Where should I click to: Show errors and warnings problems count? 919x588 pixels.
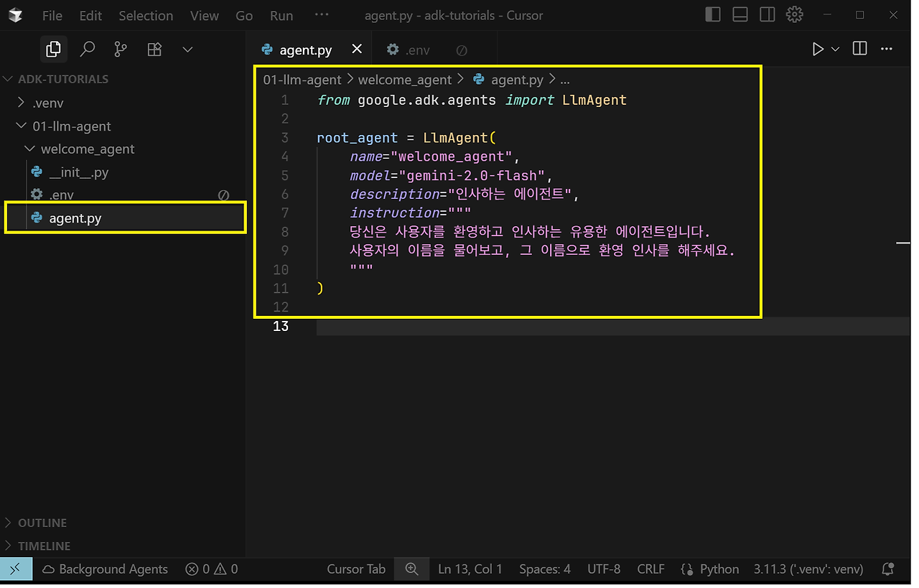(212, 569)
